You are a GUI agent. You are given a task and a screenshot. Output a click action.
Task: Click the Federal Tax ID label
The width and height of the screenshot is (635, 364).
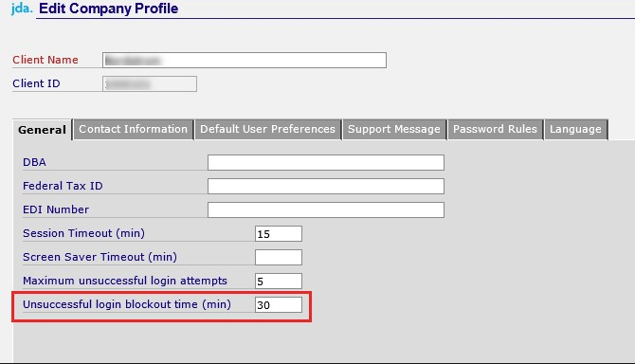point(63,186)
